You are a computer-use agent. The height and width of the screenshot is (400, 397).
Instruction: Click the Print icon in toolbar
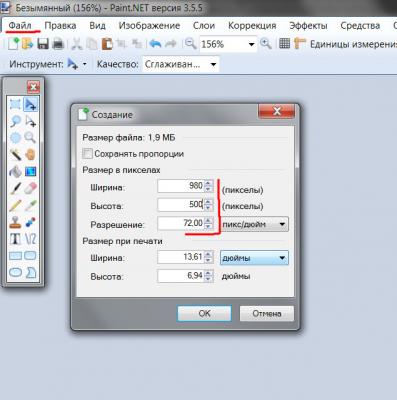tap(58, 44)
